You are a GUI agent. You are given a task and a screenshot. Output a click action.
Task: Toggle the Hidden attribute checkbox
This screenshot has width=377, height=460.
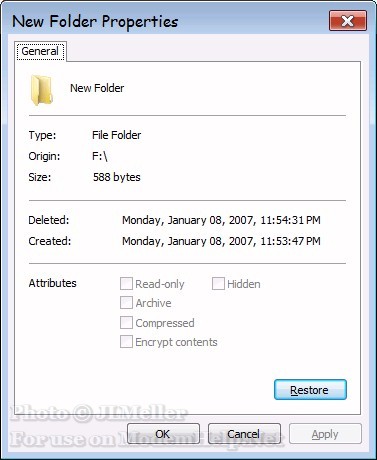click(218, 284)
